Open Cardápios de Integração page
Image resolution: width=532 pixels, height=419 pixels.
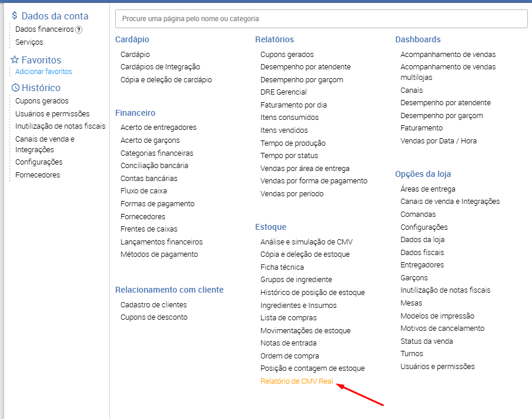pos(160,67)
